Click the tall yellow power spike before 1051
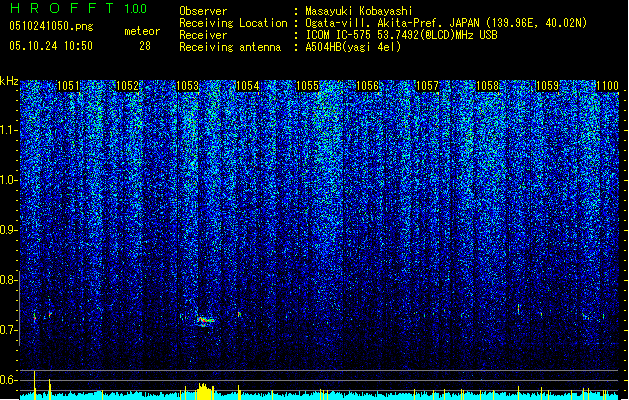This screenshot has height=400, width=629. click(x=34, y=385)
